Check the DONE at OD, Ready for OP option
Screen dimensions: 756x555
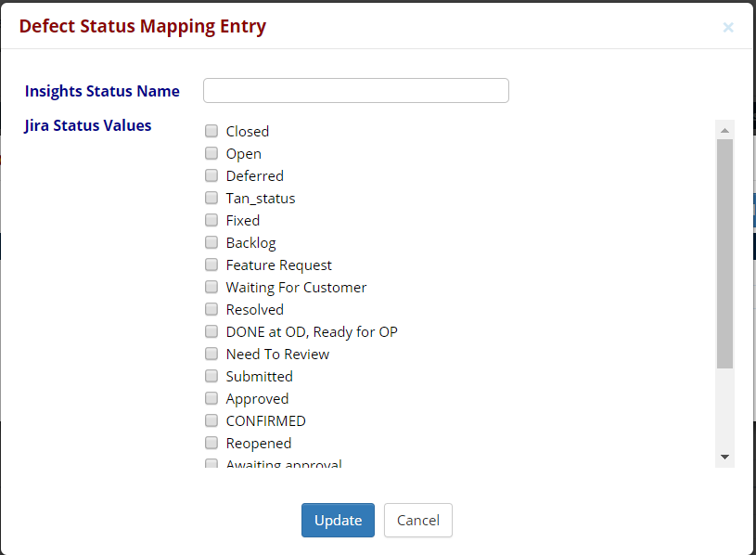(x=211, y=331)
